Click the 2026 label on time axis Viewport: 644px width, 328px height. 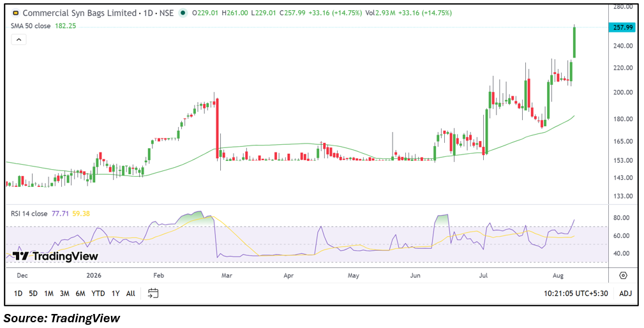click(x=94, y=276)
